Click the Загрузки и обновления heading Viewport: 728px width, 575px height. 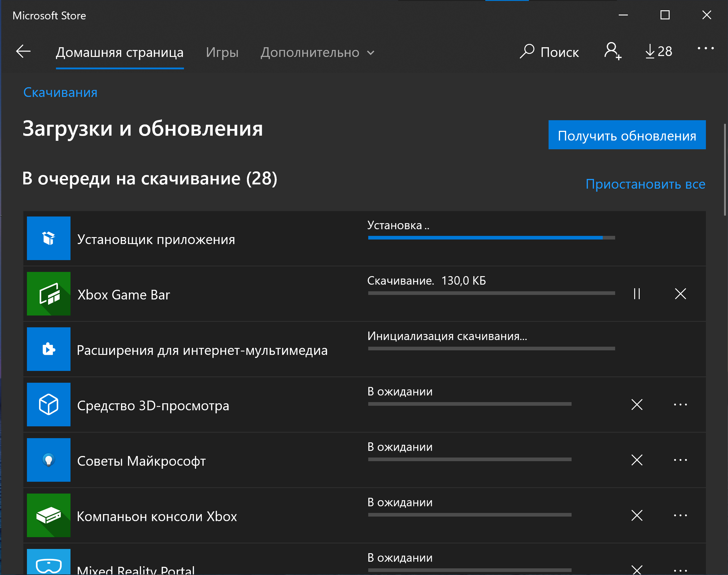pyautogui.click(x=143, y=129)
